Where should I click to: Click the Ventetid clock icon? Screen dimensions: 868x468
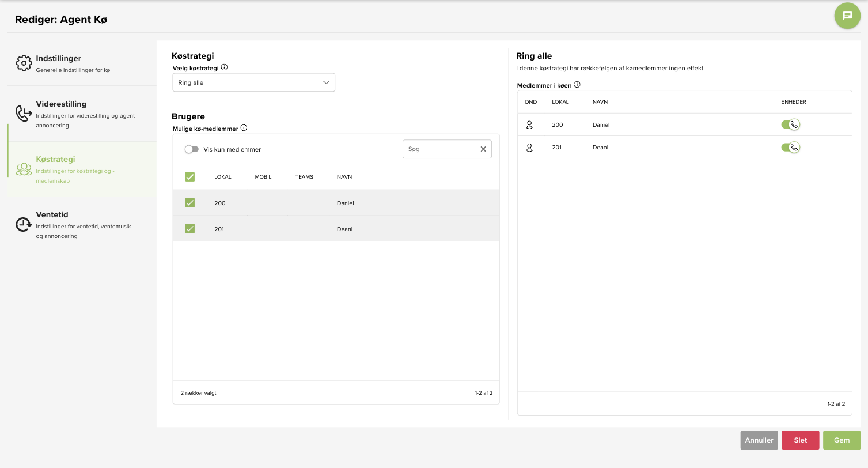point(24,224)
